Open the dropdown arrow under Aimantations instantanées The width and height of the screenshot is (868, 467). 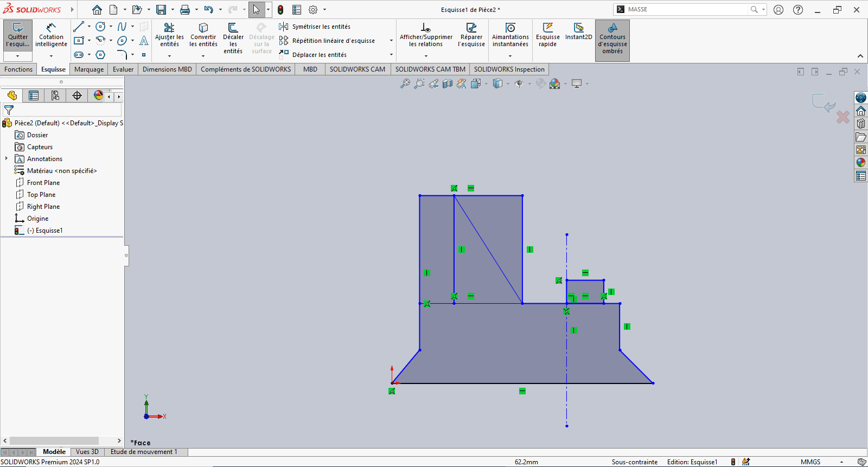coord(510,56)
